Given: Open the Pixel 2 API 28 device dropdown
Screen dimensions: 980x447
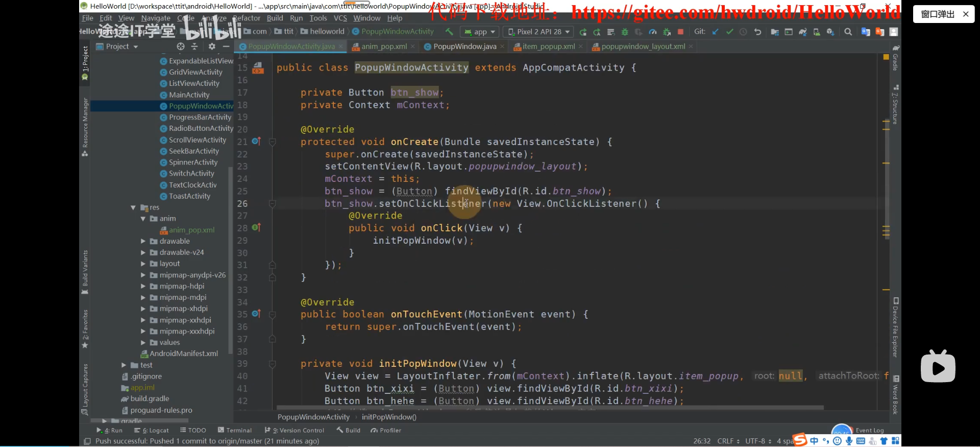Looking at the screenshot, I should [x=538, y=32].
